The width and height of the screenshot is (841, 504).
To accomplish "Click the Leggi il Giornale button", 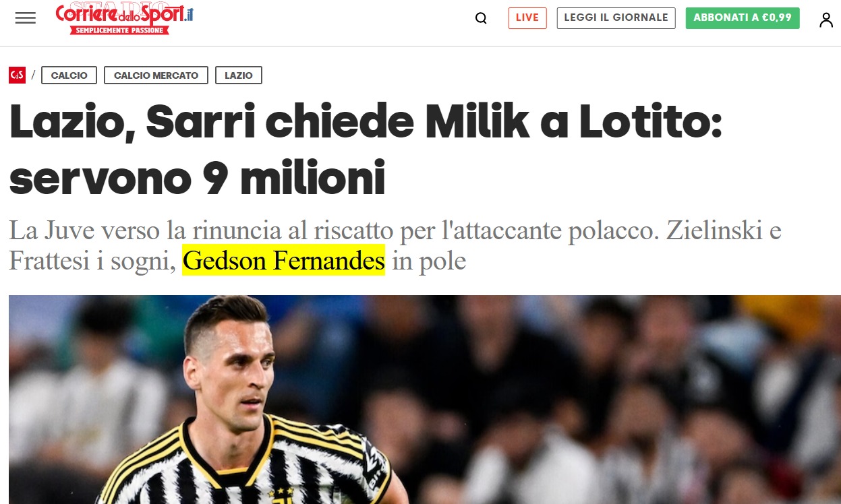I will click(616, 18).
